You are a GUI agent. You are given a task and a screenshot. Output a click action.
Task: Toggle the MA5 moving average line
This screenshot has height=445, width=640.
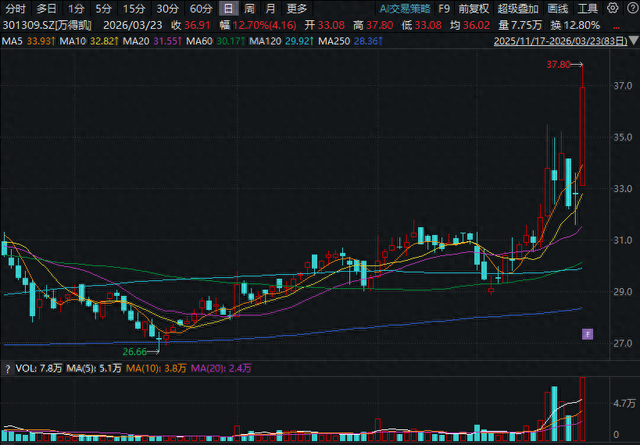pos(29,41)
